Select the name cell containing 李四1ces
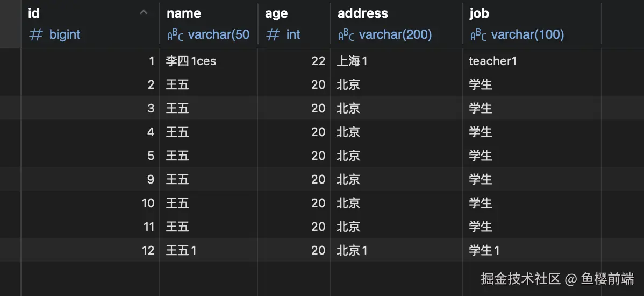Screen dimensions: 644x296 tap(191, 61)
